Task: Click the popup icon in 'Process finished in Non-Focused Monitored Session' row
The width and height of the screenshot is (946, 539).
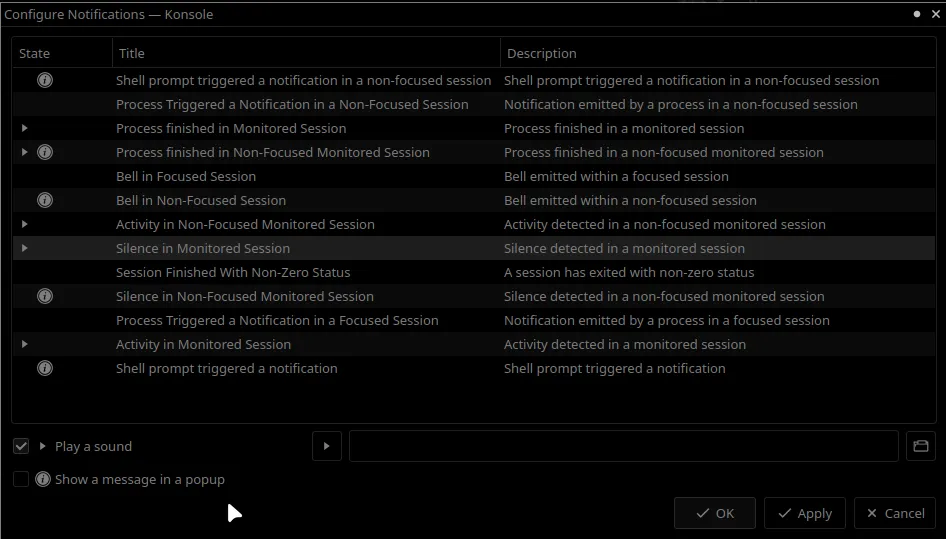Action: [45, 152]
